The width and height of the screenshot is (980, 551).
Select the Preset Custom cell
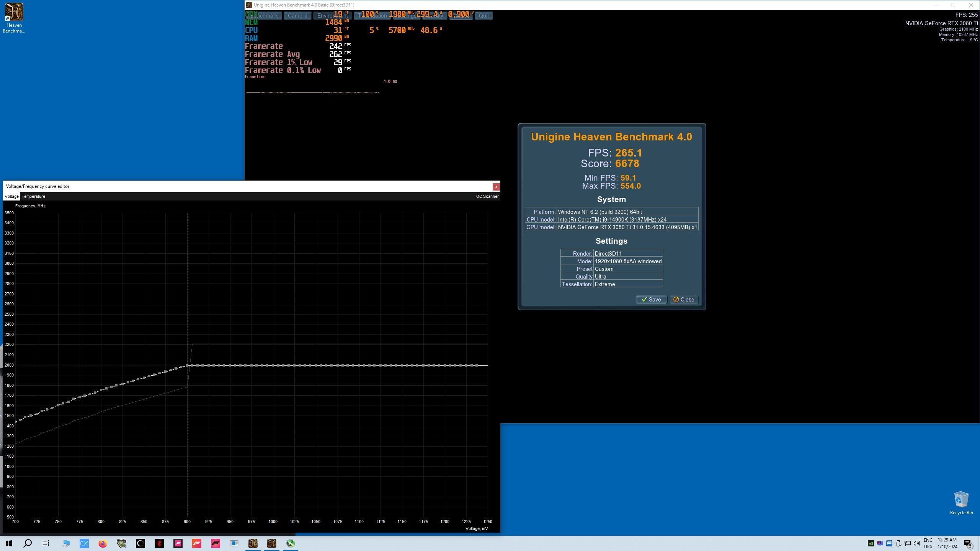[x=628, y=269]
